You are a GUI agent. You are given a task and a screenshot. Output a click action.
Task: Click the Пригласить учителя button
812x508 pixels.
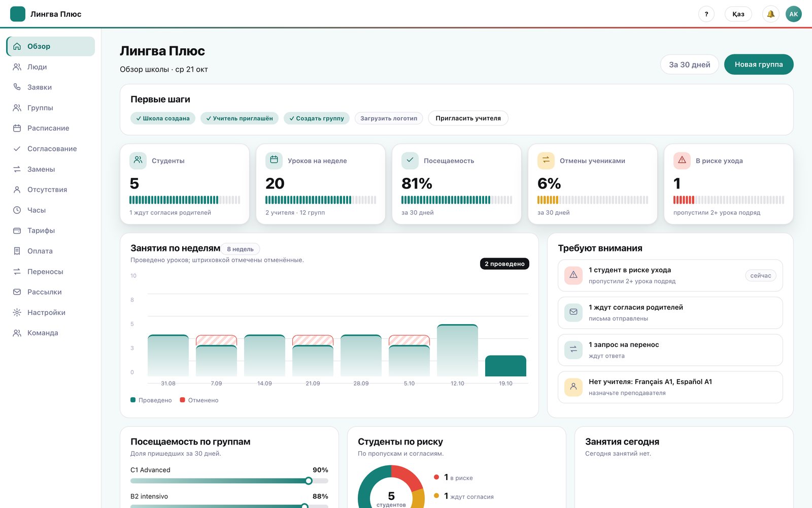click(x=468, y=118)
